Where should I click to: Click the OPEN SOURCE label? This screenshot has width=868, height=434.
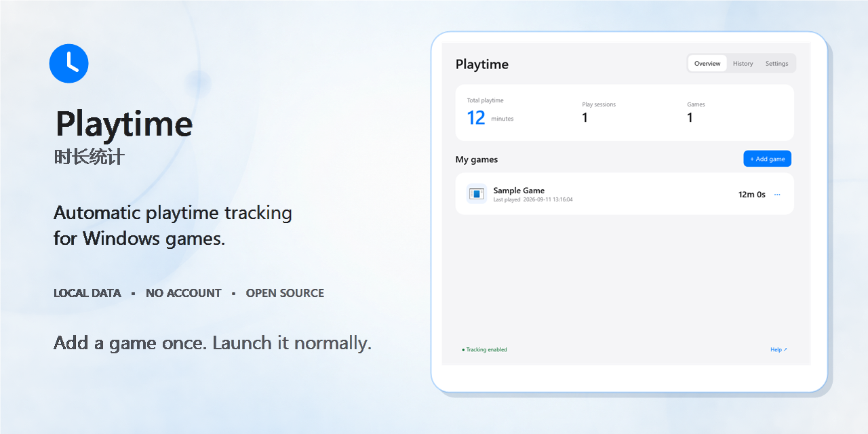[285, 293]
